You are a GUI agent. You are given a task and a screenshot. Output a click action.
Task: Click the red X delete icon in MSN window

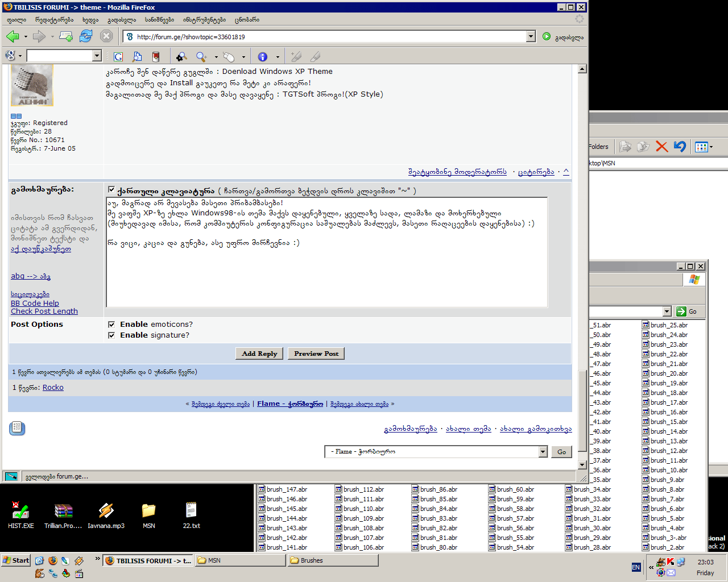coord(661,147)
